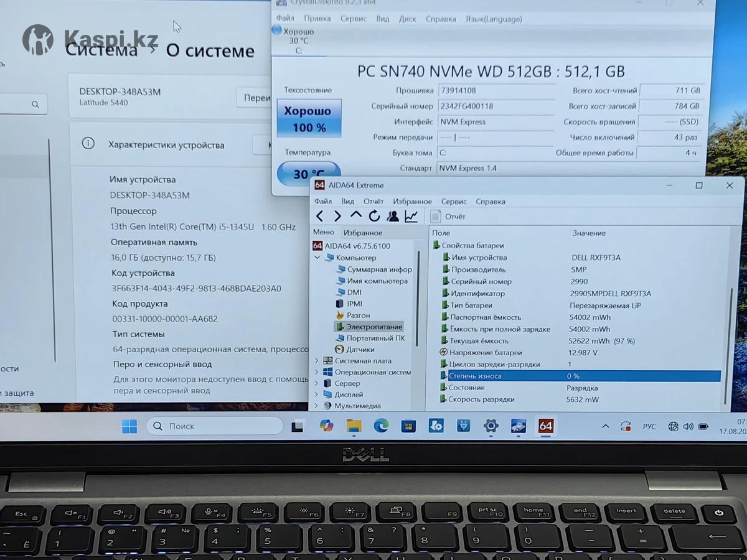Go up one level in AIDA64

click(x=355, y=215)
